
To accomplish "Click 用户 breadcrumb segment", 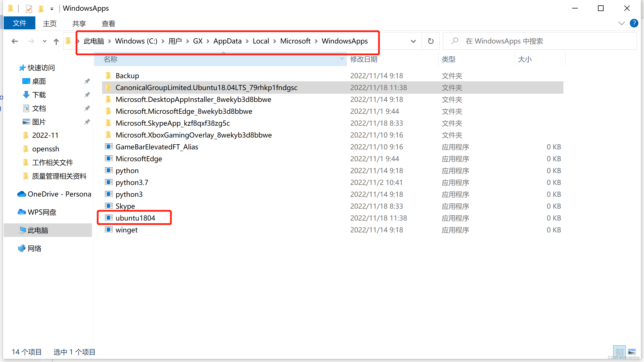I will point(175,41).
